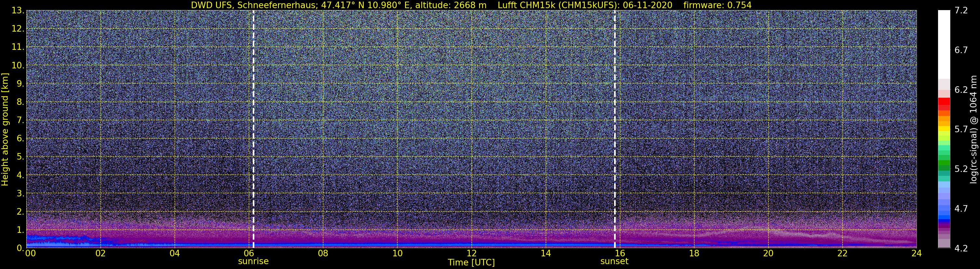Click the time axis tick label 22
This screenshot has width=980, height=269.
pos(842,254)
